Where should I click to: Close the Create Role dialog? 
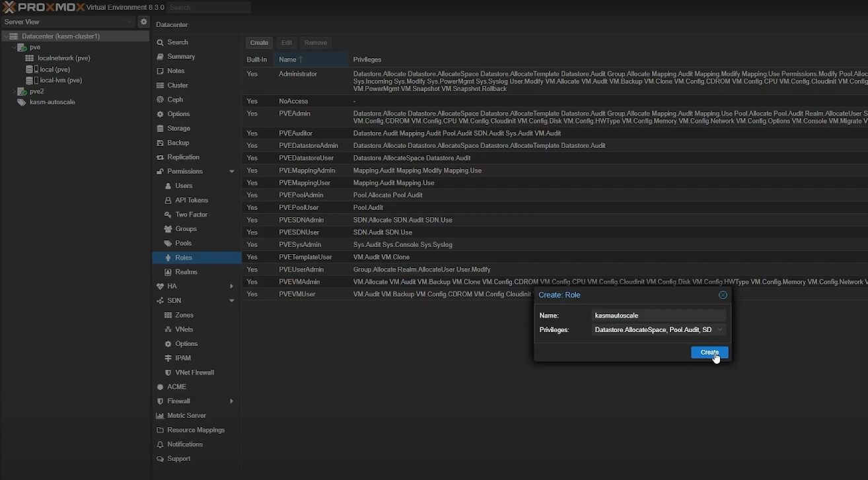(x=723, y=295)
